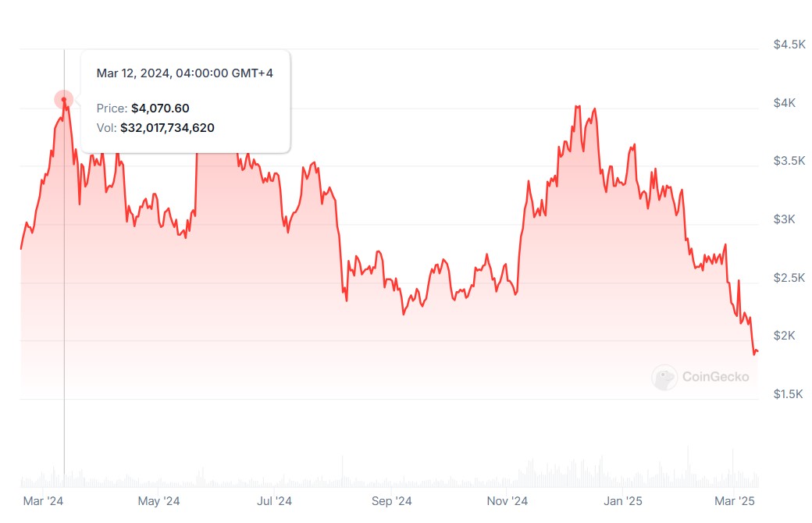Click the peak of the December price spike
This screenshot has height=523, width=812.
(x=578, y=104)
